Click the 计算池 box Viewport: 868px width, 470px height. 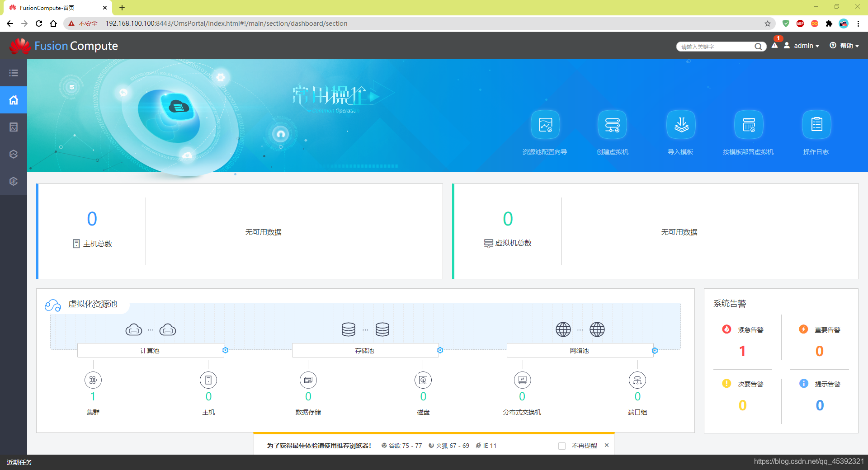[151, 350]
